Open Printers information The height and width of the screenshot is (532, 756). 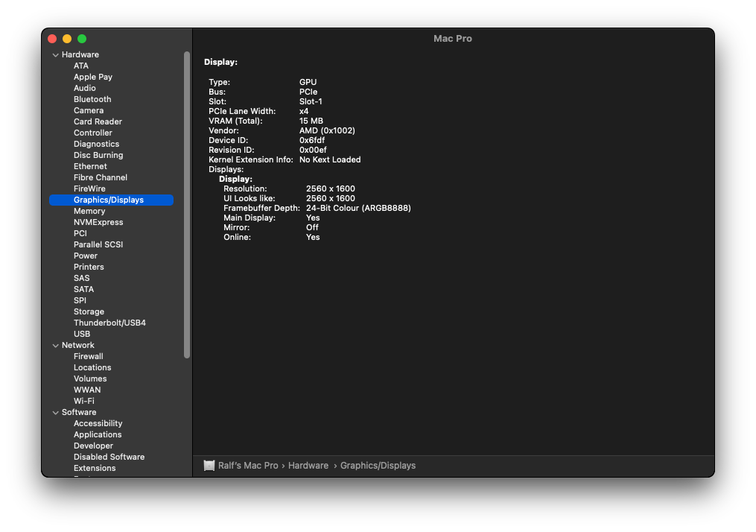point(89,267)
